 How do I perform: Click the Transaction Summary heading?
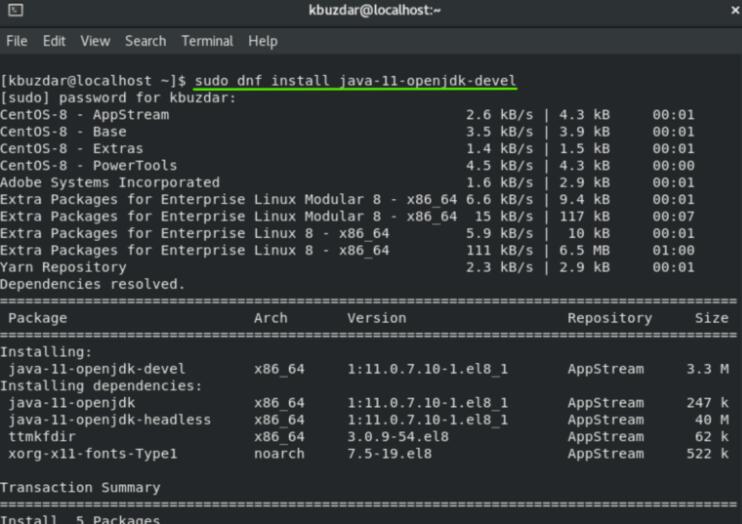point(80,488)
